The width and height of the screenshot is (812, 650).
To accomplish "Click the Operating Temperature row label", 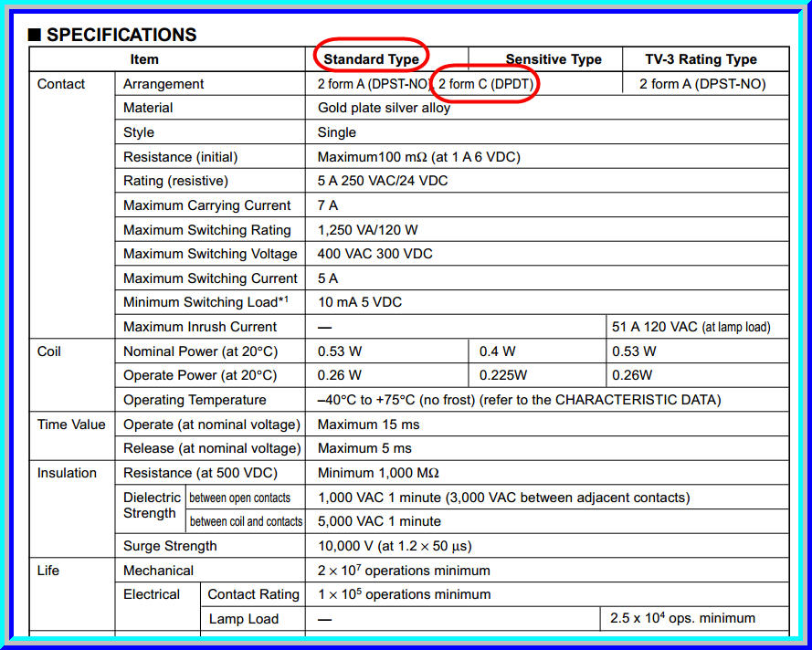I will [x=195, y=400].
